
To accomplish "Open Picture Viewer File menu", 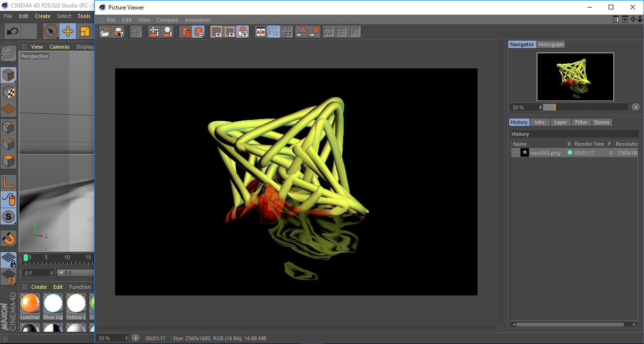I will (111, 20).
